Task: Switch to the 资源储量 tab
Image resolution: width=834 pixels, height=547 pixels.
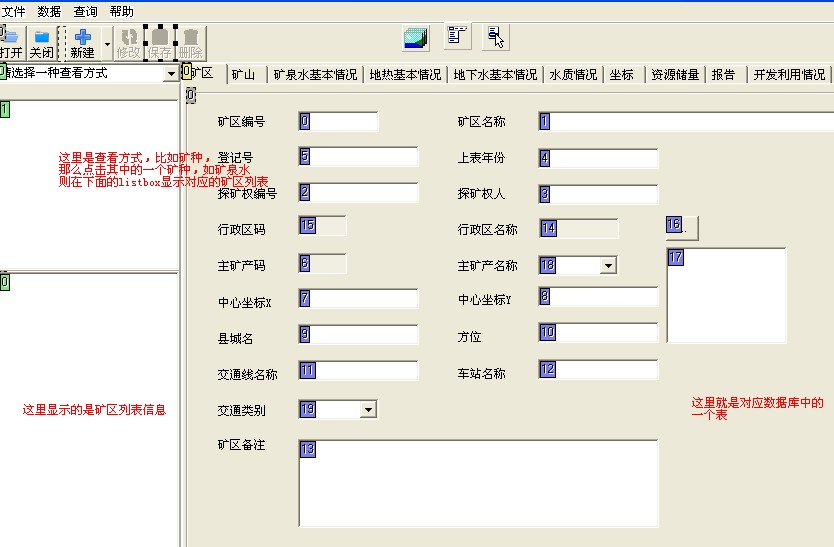Action: [675, 74]
